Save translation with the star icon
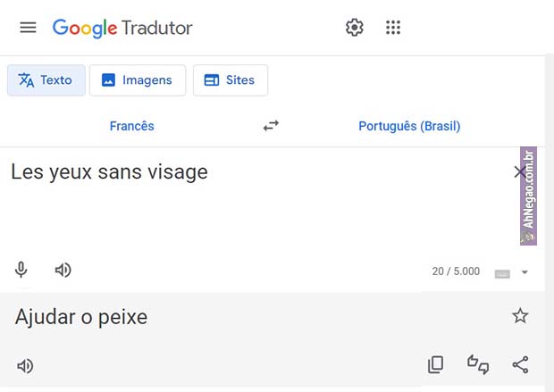The width and height of the screenshot is (554, 392). 520,316
